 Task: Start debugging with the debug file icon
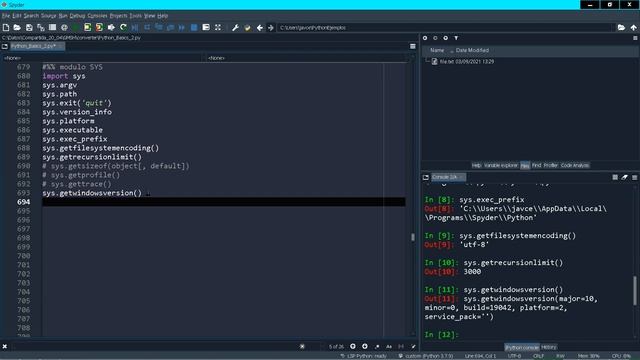pos(135,27)
